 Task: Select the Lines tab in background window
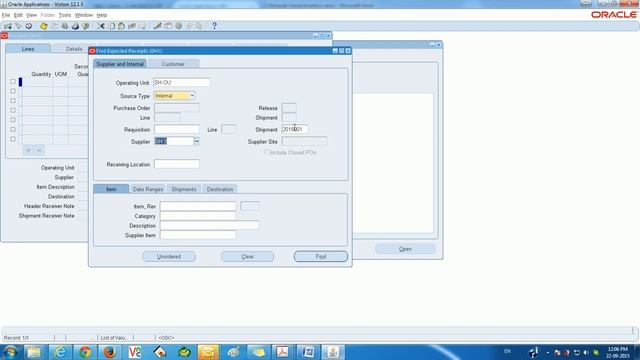tap(28, 49)
